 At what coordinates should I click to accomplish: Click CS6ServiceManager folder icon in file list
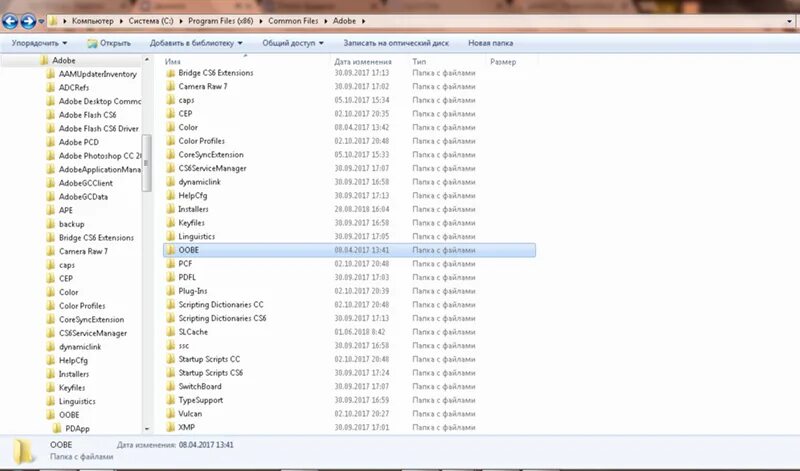171,168
